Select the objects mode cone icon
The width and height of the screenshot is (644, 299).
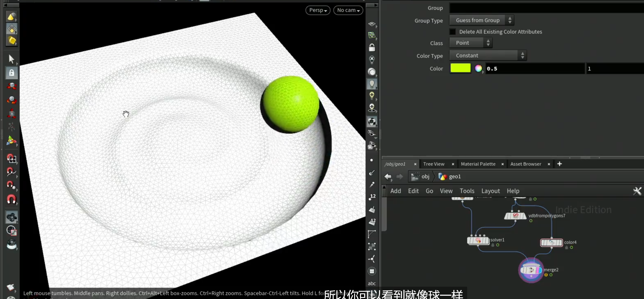[x=11, y=17]
